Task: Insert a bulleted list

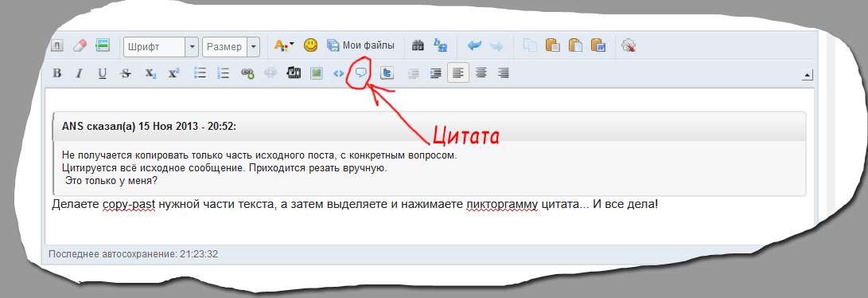Action: (200, 73)
